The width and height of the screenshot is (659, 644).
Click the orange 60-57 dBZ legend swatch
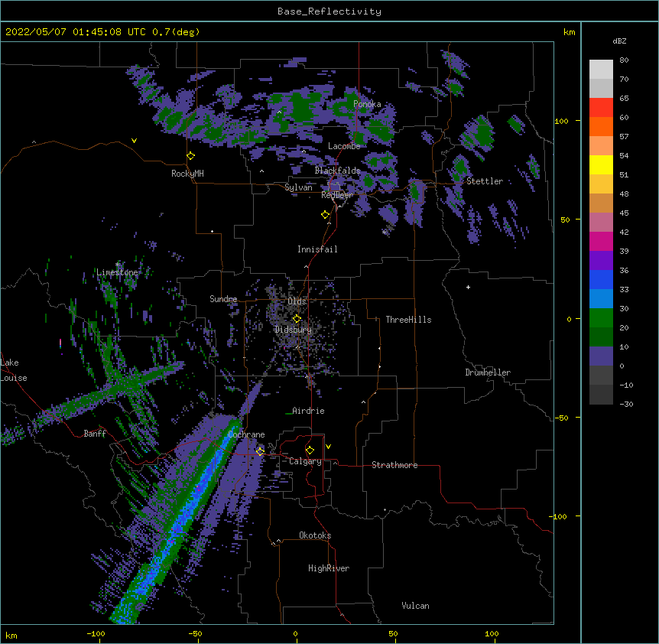click(601, 126)
